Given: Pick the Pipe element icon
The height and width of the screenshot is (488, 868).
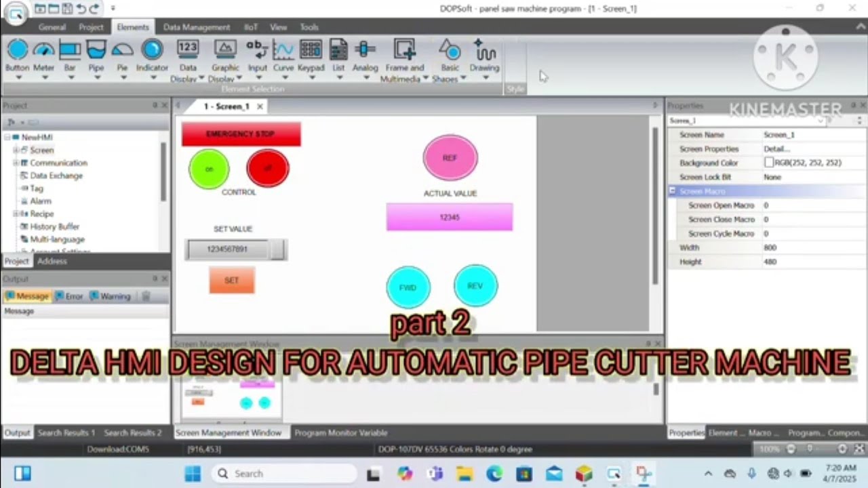Looking at the screenshot, I should point(96,50).
